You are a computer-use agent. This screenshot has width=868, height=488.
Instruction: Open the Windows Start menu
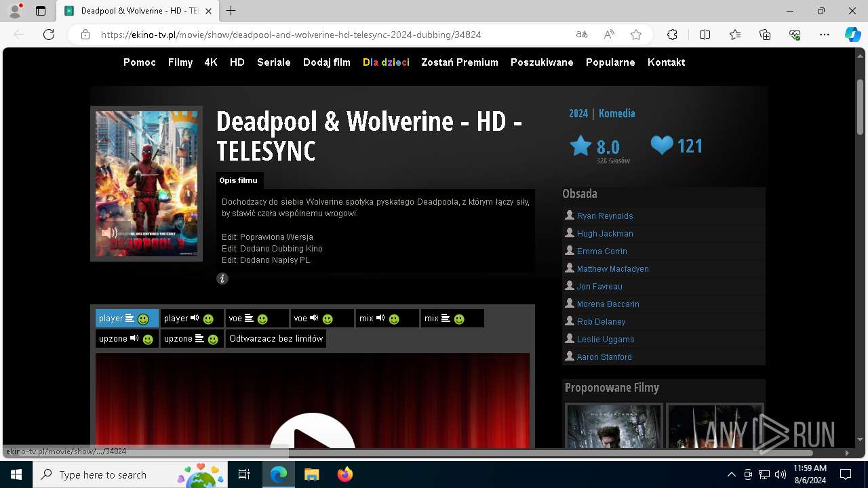(16, 474)
